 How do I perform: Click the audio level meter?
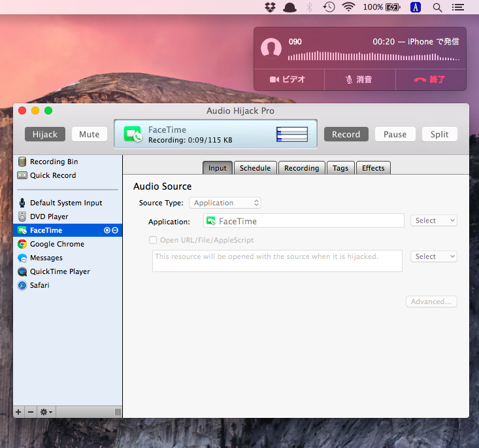[292, 134]
